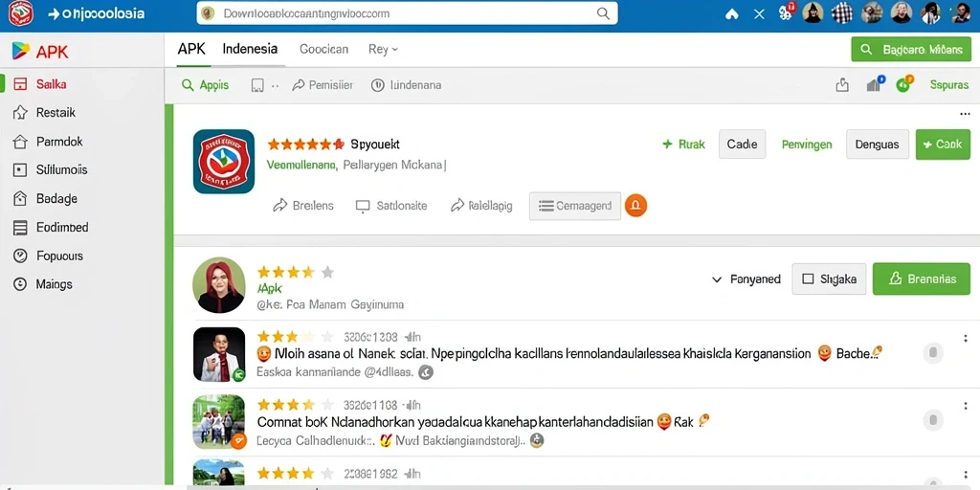Open the Veomollenana developer link

tap(301, 166)
